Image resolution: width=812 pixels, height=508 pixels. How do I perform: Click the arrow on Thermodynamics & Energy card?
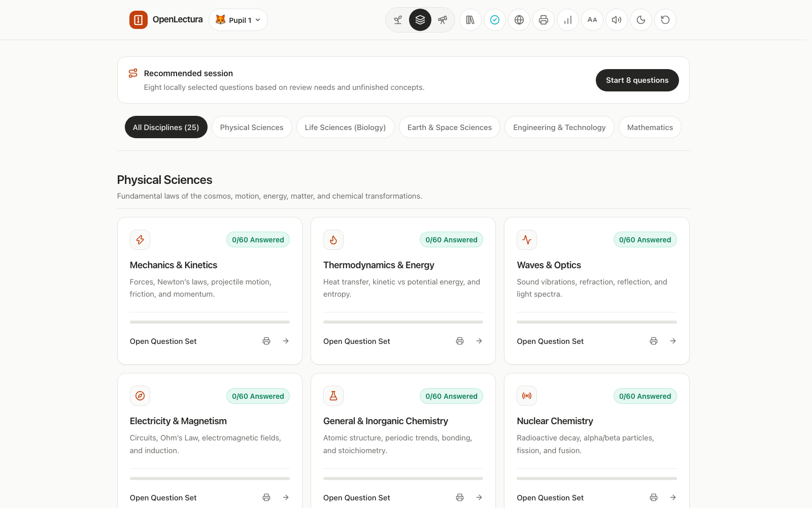[479, 341]
